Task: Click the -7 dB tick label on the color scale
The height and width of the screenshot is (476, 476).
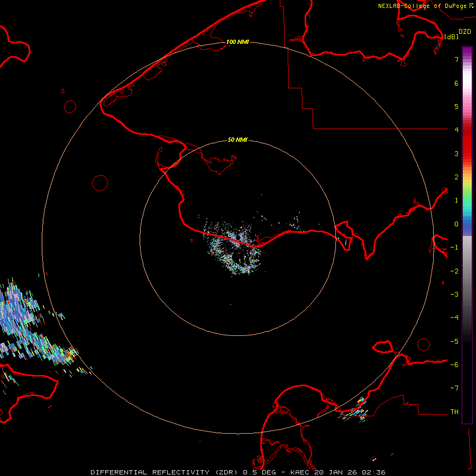Action: point(454,388)
